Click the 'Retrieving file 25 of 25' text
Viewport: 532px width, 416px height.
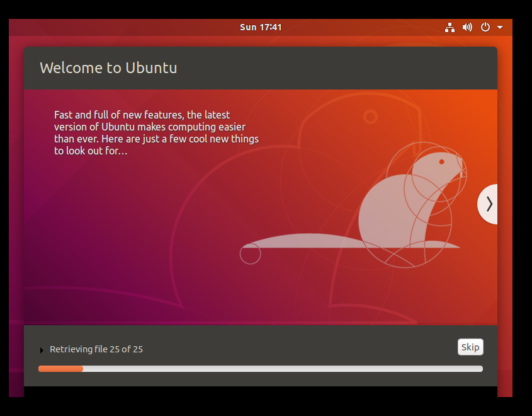(x=96, y=349)
